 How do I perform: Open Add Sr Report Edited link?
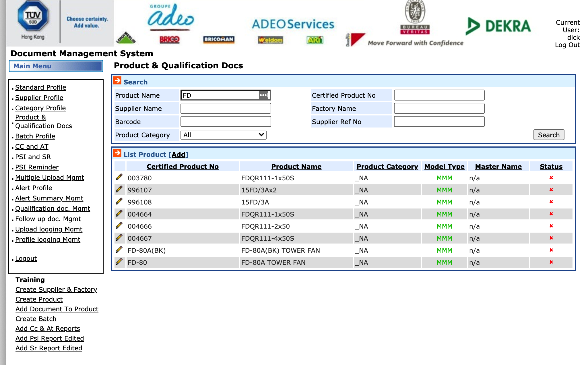pyautogui.click(x=49, y=348)
